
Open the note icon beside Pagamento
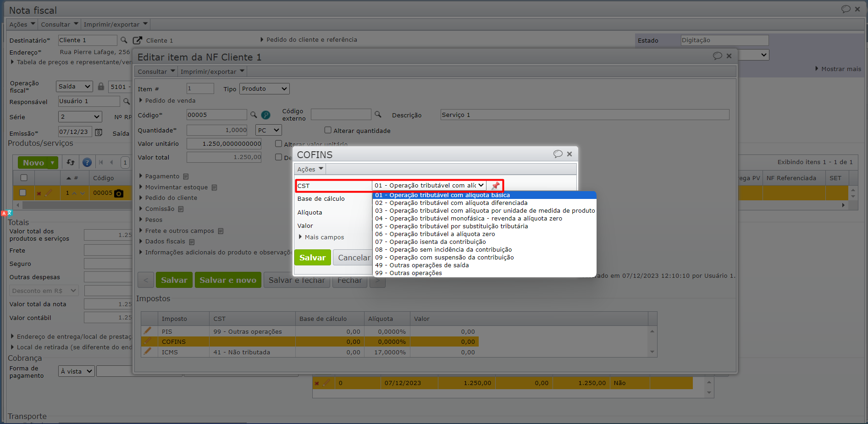tap(186, 176)
